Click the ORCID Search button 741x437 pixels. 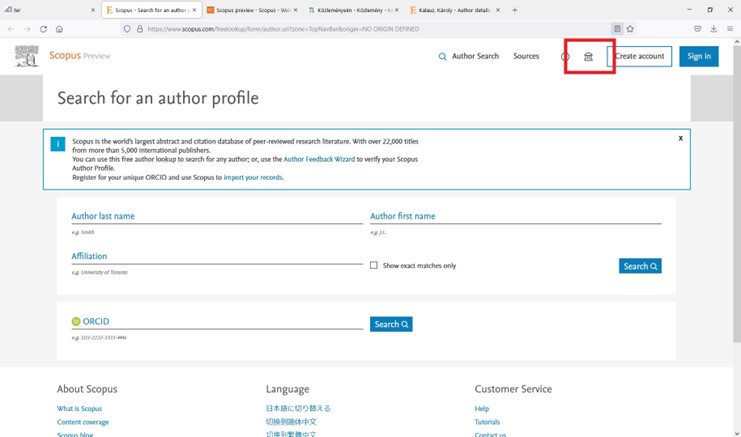(391, 324)
